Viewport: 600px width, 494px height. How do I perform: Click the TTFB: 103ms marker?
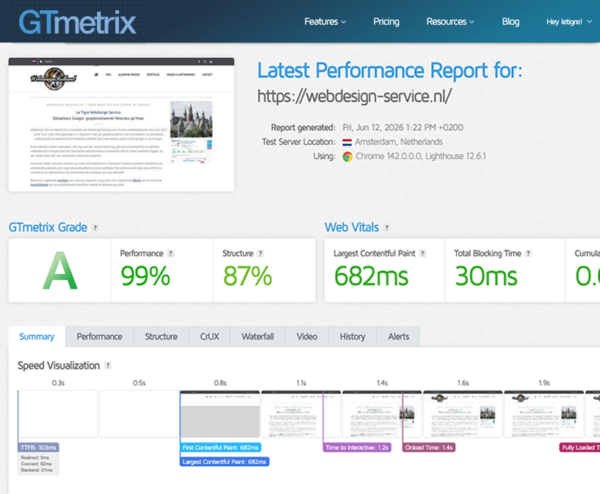[38, 447]
